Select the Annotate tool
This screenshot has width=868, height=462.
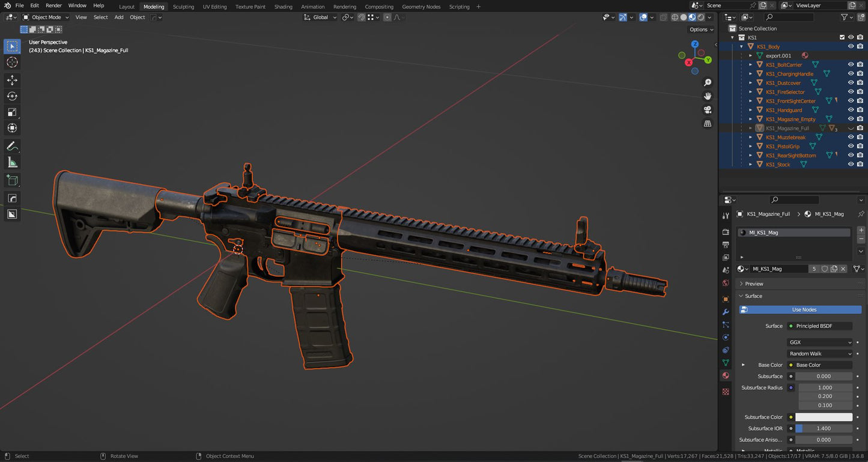tap(12, 146)
